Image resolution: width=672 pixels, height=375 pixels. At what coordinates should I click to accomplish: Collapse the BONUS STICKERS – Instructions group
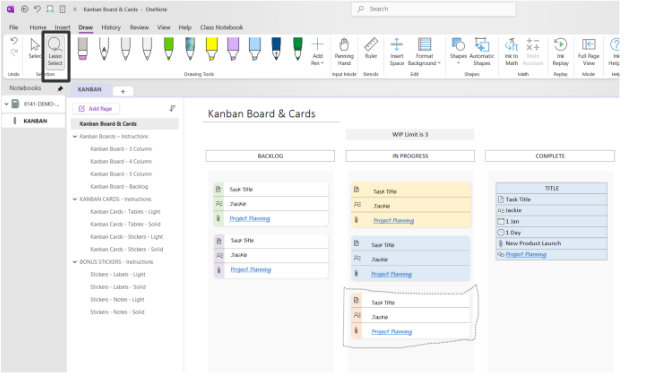pos(75,262)
